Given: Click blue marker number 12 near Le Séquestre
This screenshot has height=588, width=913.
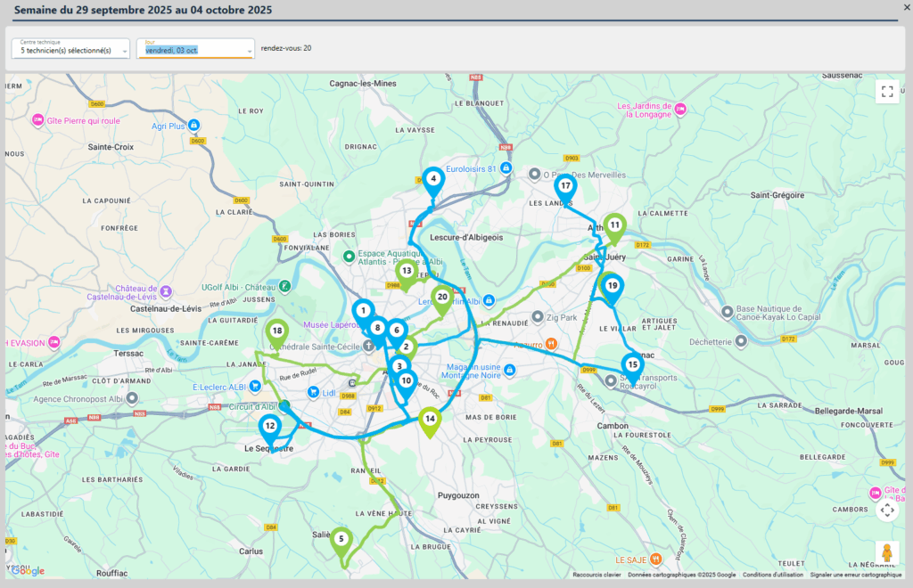Looking at the screenshot, I should point(269,428).
